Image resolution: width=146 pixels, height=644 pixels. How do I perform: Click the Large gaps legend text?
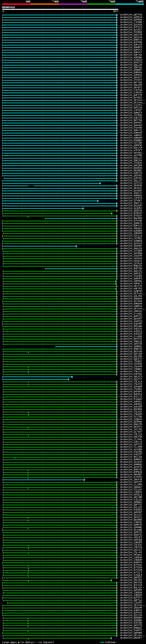click(x=10, y=642)
